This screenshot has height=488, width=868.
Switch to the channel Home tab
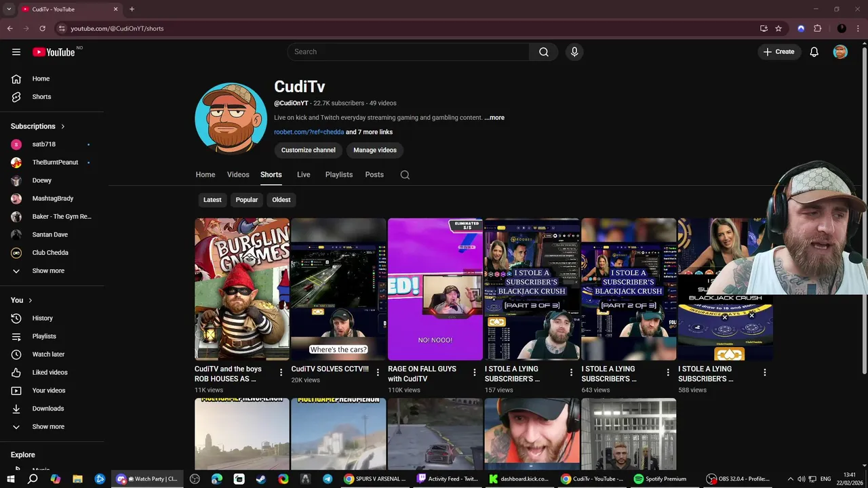(x=205, y=175)
